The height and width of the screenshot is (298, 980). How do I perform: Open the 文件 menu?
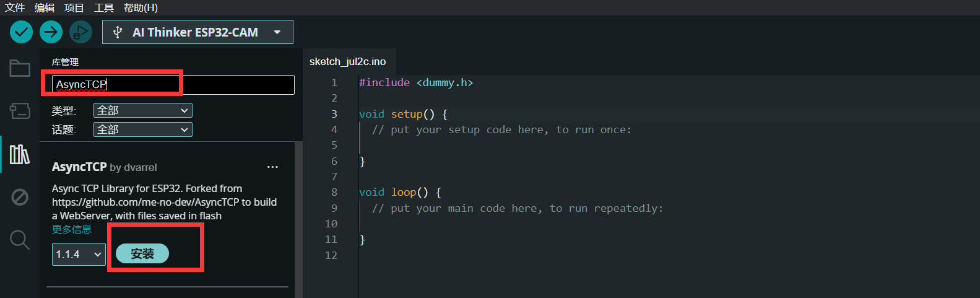point(15,7)
